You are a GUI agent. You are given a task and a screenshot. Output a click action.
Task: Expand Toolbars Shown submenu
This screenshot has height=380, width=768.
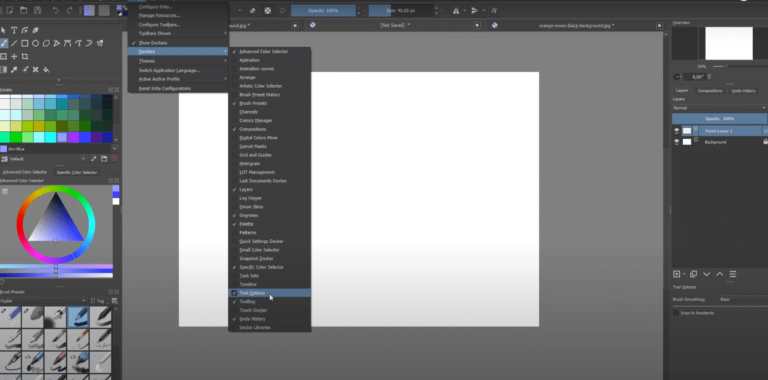(178, 33)
